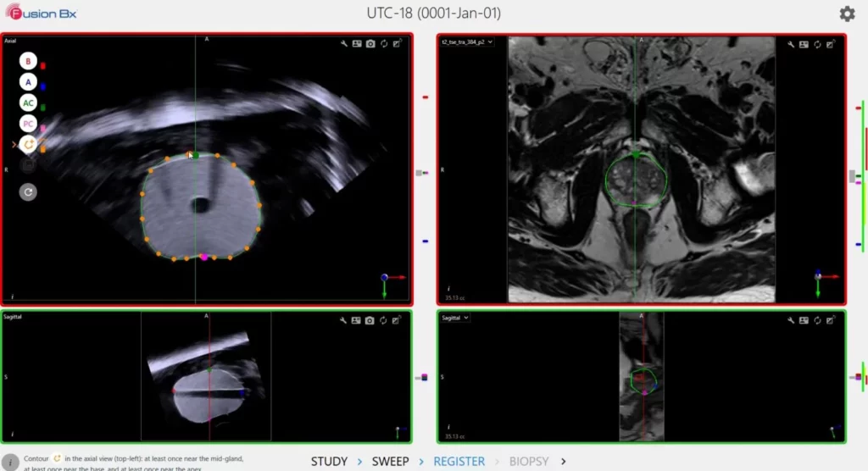Open wrench settings in sagittal MRI view
868x471 pixels.
(791, 320)
